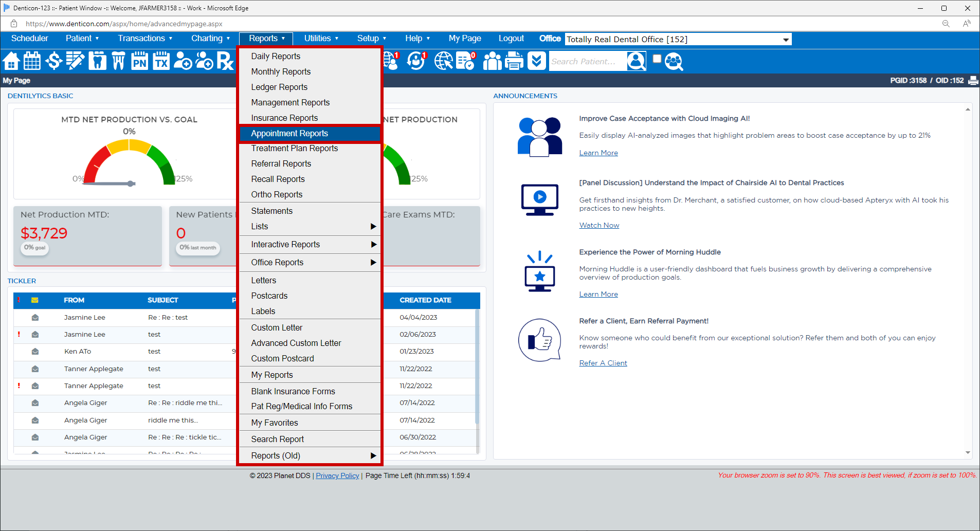
Task: Click Logout in the menu bar
Action: pos(511,38)
